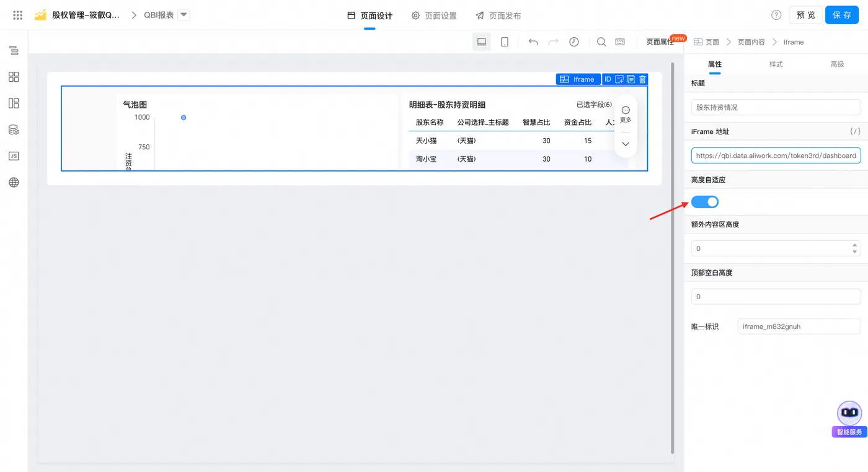This screenshot has height=472, width=868.
Task: Open the QBI报表 dropdown arrow
Action: coord(184,15)
